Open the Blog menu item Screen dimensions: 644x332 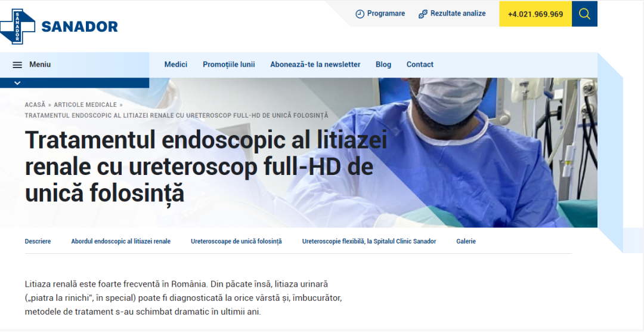point(383,64)
